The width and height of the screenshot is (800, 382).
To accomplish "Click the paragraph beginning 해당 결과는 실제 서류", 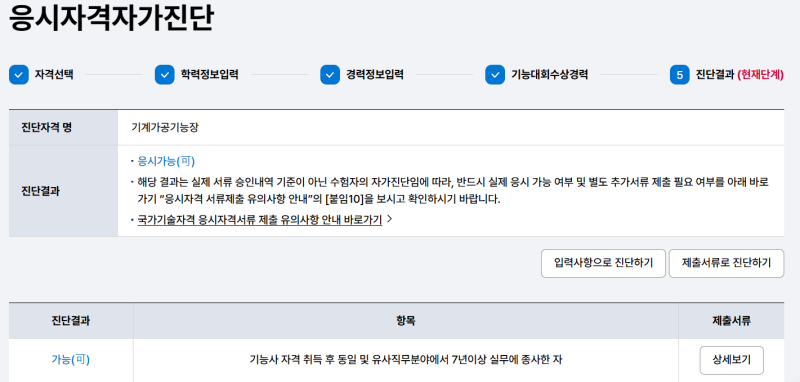I will [453, 190].
